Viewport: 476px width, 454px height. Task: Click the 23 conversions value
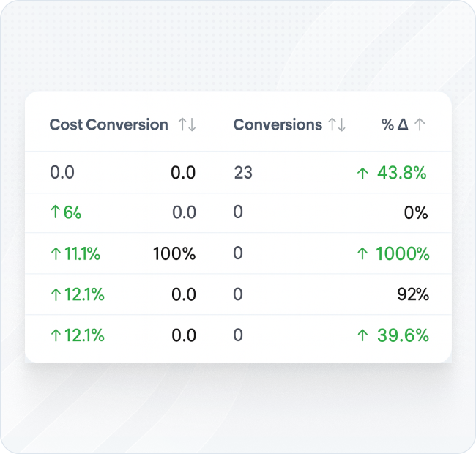[243, 174]
